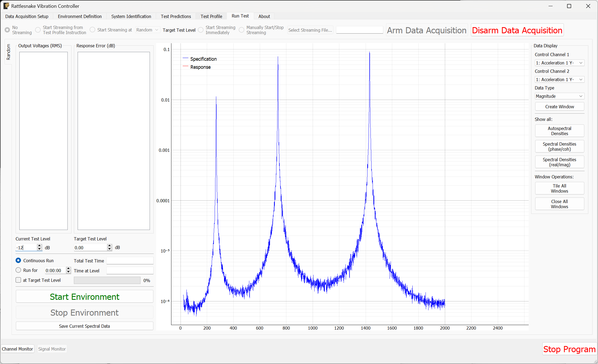Viewport: 598px width, 364px height.
Task: Select the "Run for" radio button
Action: [x=18, y=270]
